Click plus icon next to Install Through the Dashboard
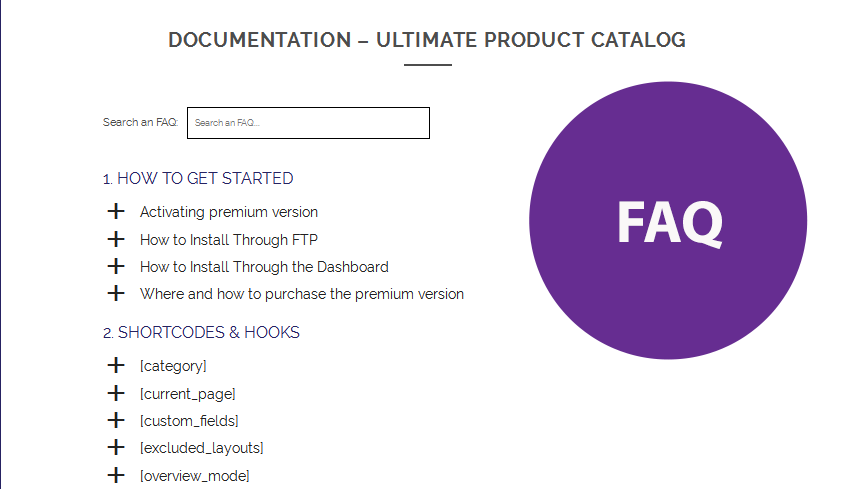Screen dimensions: 854x489 [116, 266]
